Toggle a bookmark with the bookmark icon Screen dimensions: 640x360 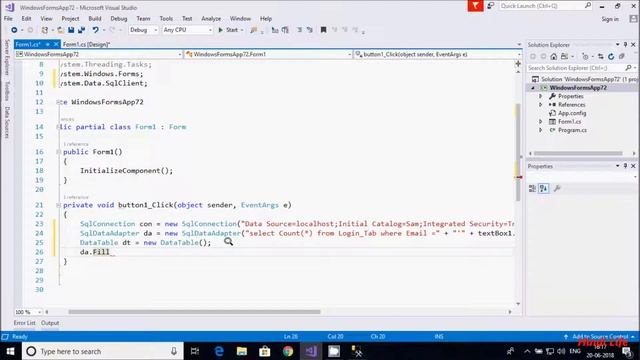coord(323,30)
